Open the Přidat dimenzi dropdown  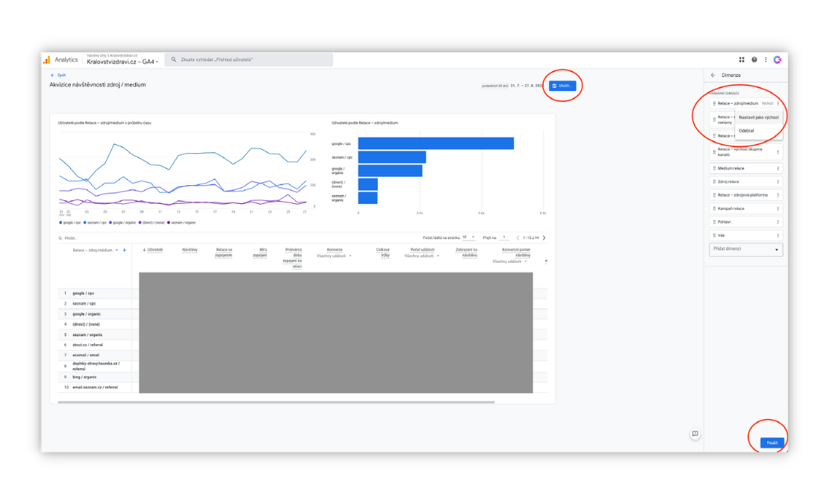pos(745,249)
